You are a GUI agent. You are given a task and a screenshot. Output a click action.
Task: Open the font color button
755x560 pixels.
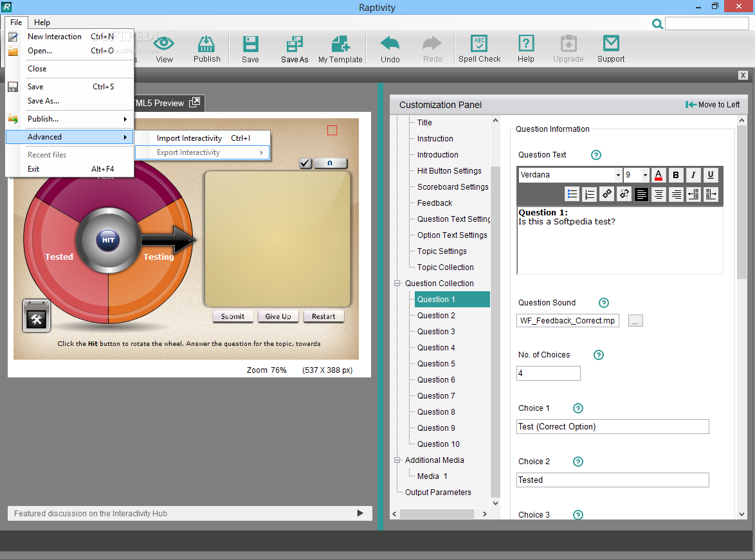pyautogui.click(x=659, y=175)
